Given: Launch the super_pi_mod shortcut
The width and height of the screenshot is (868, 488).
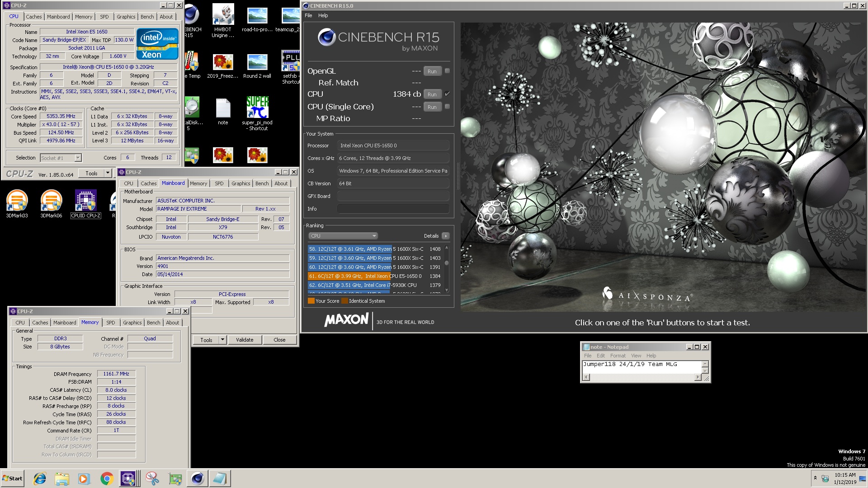Looking at the screenshot, I should (x=257, y=113).
